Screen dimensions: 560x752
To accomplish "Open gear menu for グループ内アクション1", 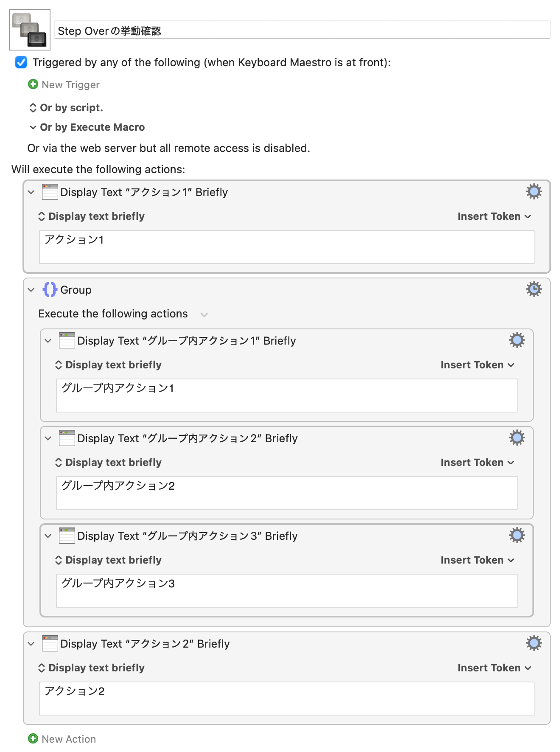I will point(517,340).
